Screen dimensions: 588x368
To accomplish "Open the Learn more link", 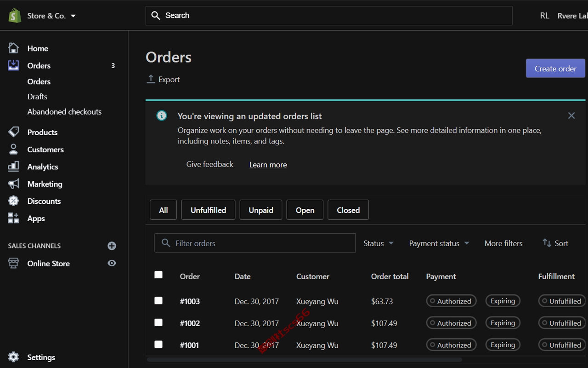I will (x=268, y=165).
